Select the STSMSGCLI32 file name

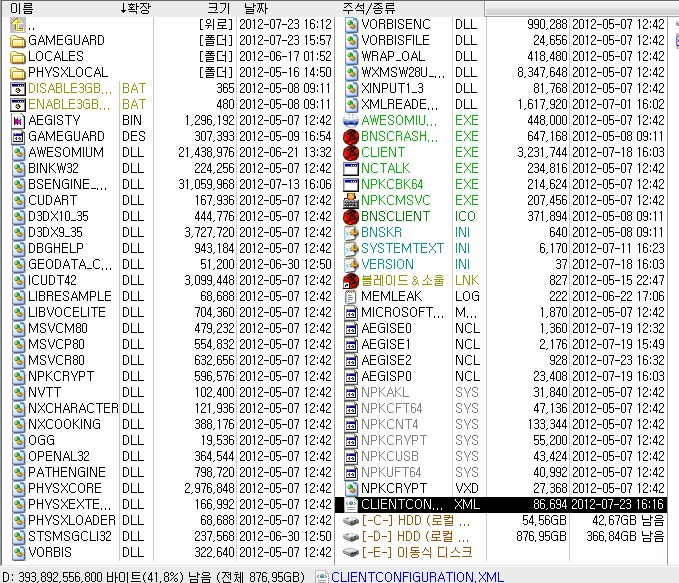point(70,538)
